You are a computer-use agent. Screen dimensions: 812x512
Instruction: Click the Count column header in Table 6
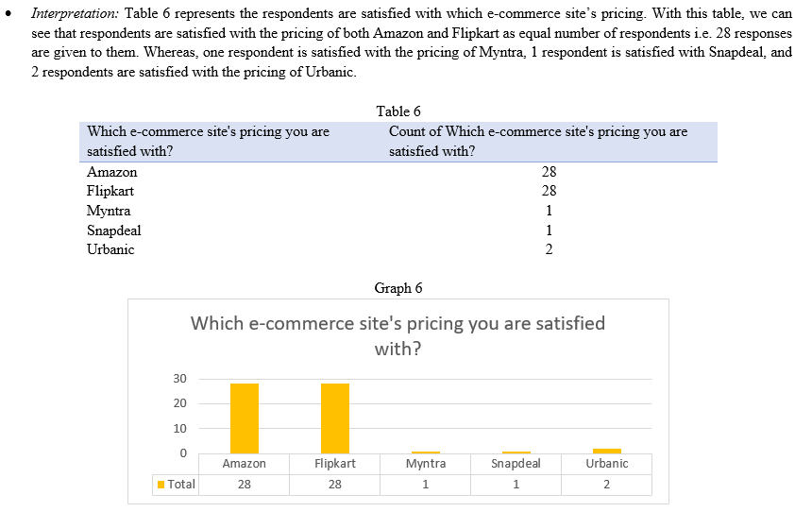click(538, 142)
